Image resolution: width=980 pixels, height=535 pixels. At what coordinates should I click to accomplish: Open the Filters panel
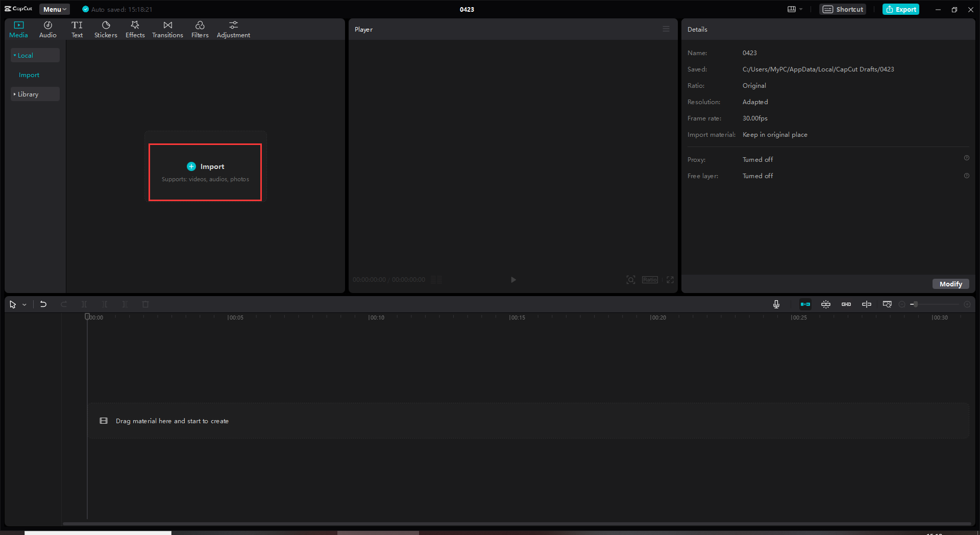click(x=200, y=29)
